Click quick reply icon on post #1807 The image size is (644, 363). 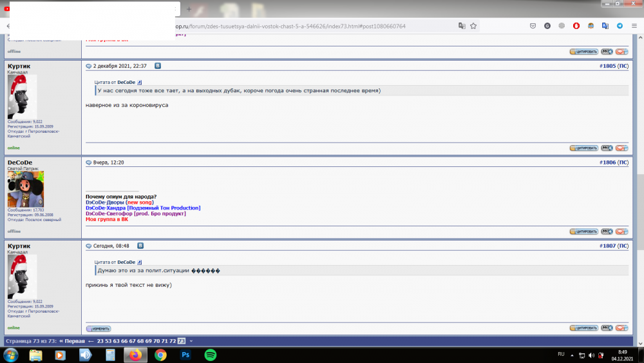(622, 328)
